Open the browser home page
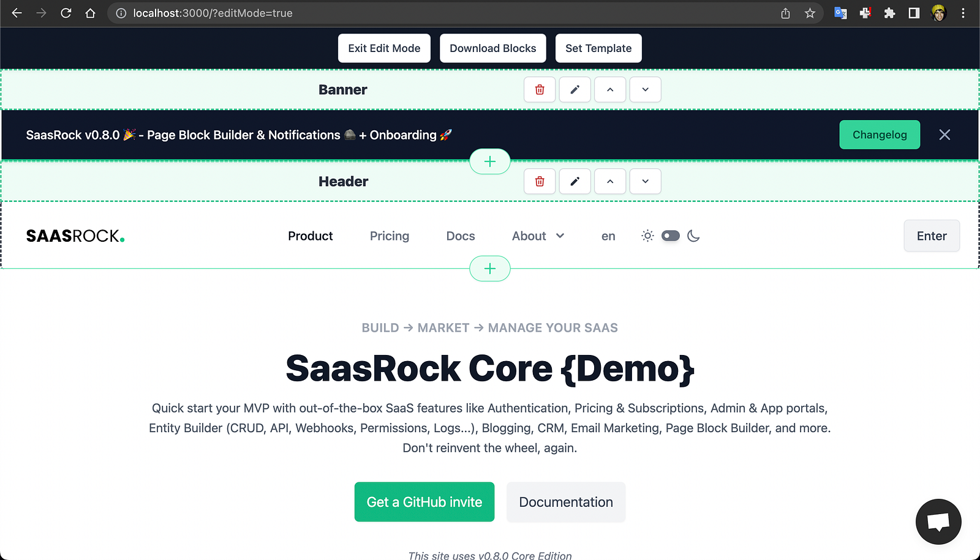The height and width of the screenshot is (560, 980). (x=90, y=13)
